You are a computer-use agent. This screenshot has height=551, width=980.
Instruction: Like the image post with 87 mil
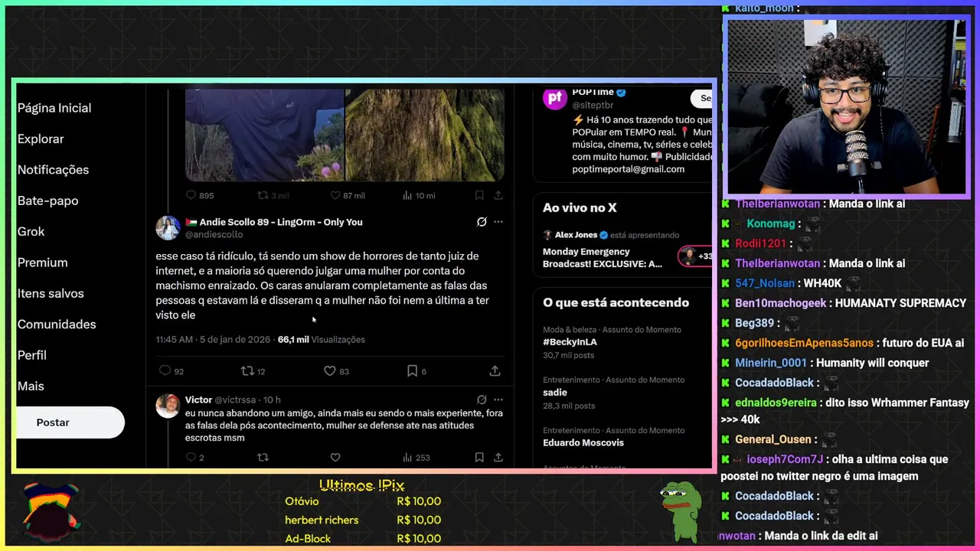click(335, 195)
